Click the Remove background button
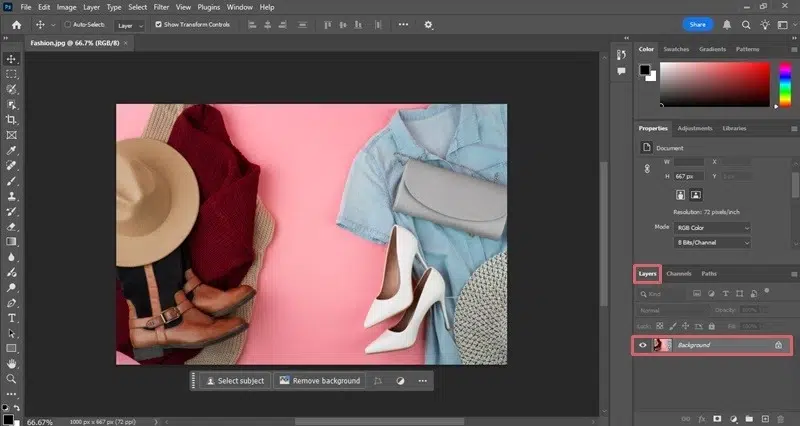The height and width of the screenshot is (426, 800). 319,381
